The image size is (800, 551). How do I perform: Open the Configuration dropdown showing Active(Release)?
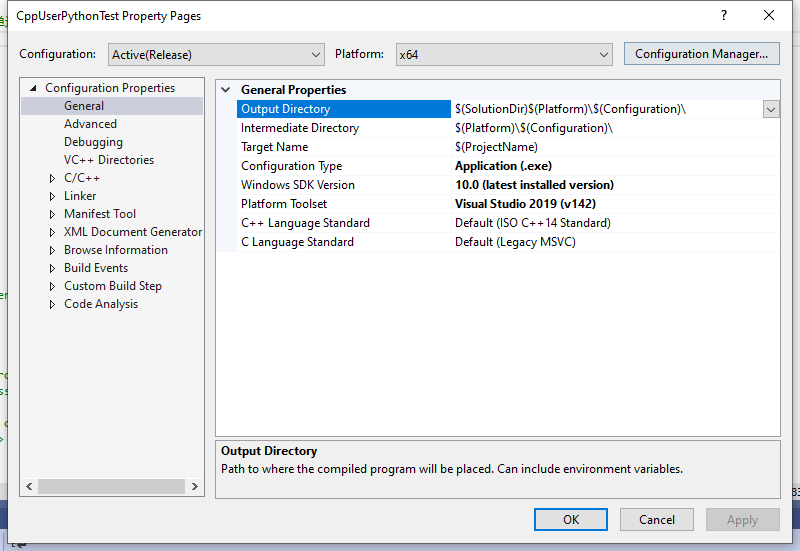tap(216, 55)
